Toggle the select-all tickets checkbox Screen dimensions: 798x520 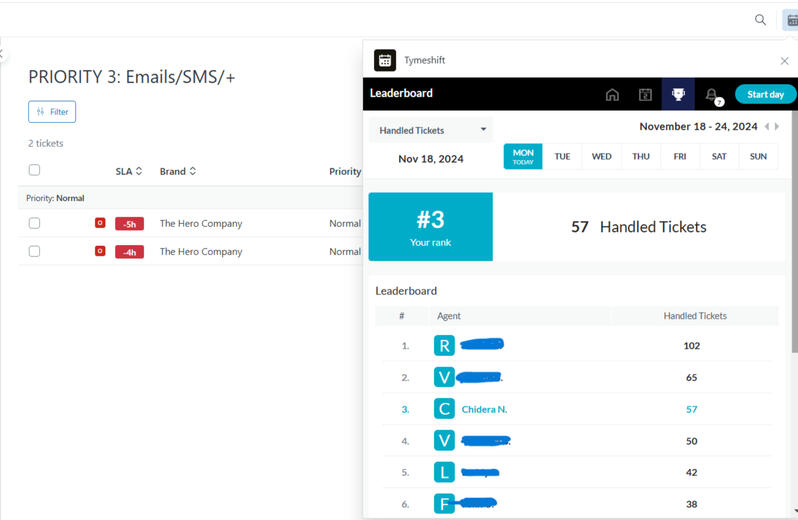point(35,170)
